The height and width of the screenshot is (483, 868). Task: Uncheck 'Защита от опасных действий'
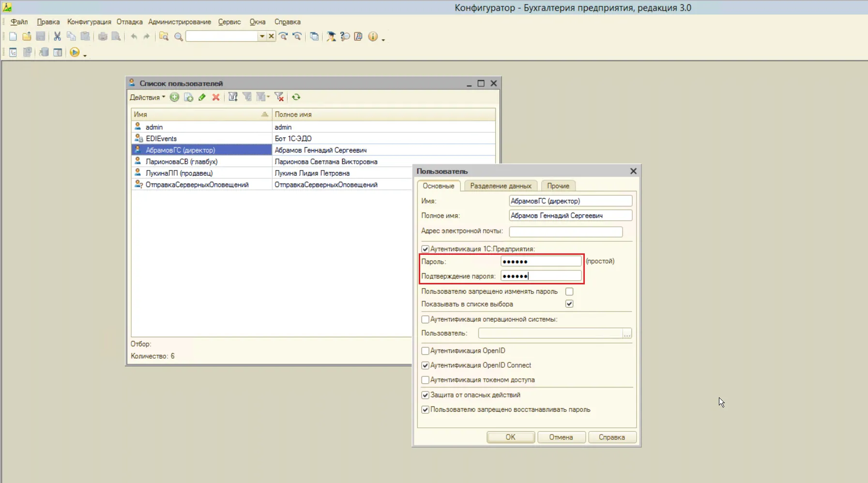[x=425, y=395]
